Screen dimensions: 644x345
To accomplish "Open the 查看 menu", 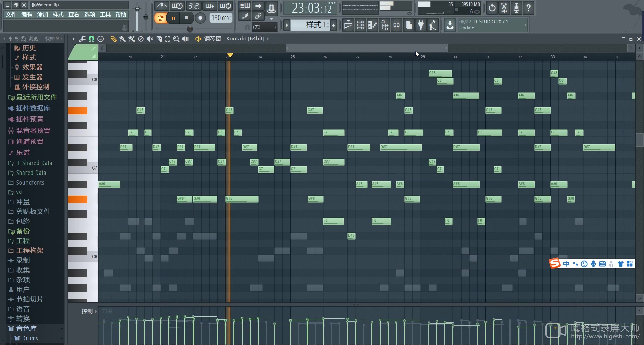I will pos(74,15).
